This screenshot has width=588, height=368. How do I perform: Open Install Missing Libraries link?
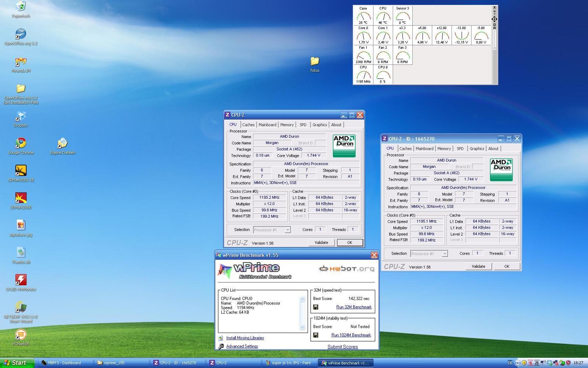coord(245,338)
